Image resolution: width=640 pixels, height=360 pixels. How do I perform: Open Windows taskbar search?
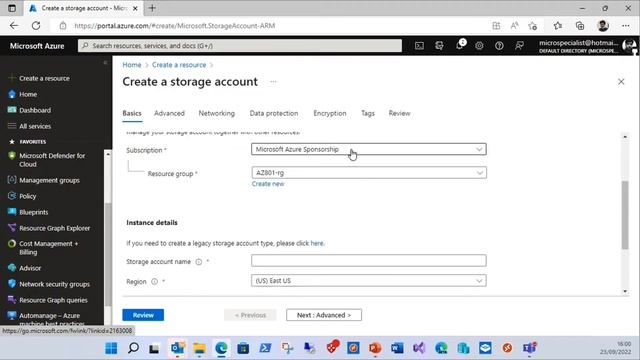[133, 348]
